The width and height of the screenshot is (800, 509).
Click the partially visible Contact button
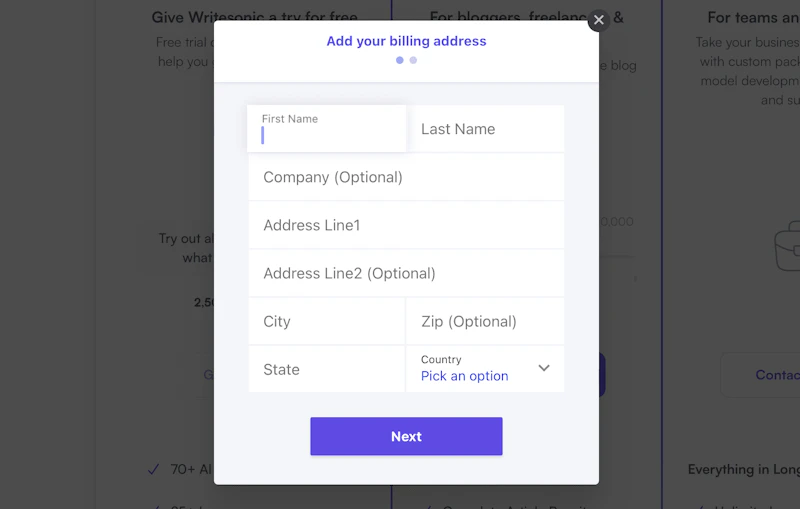pos(776,375)
